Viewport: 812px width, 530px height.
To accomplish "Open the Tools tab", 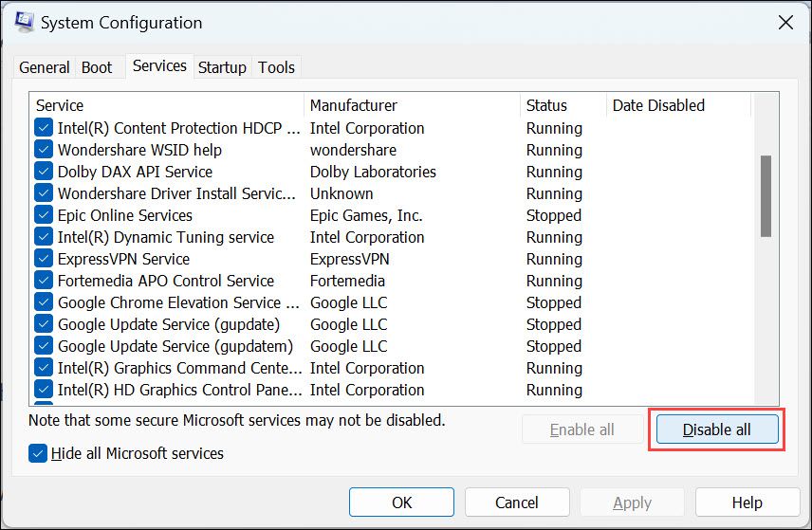I will pos(277,67).
